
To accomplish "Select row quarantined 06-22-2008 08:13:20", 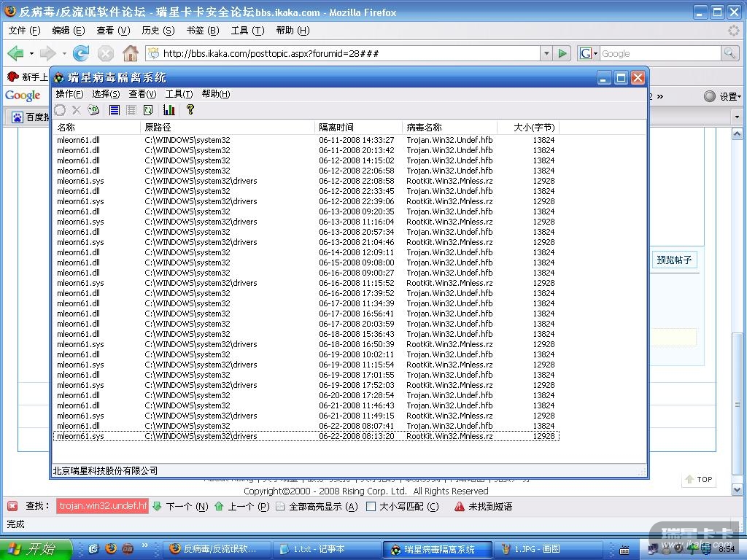I will pos(306,436).
